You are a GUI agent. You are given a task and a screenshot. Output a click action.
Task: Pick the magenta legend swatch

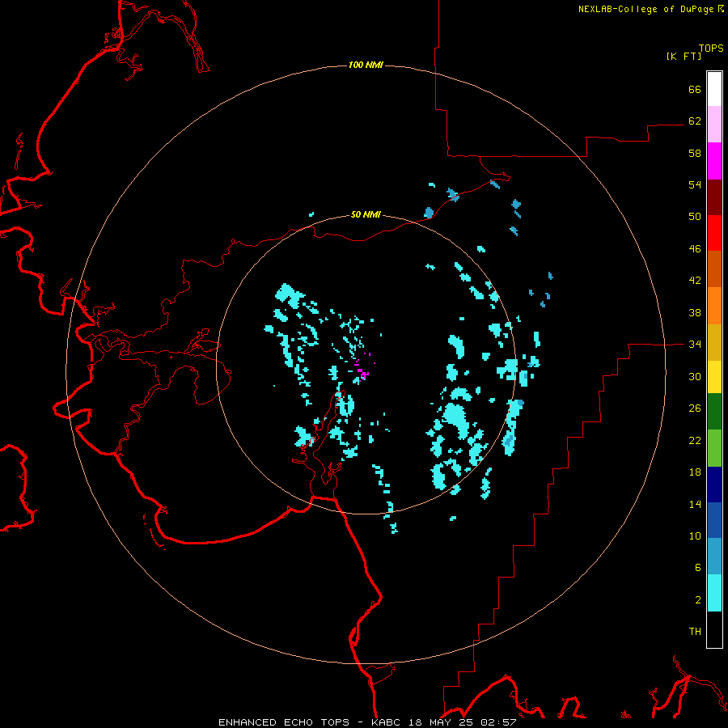(714, 161)
